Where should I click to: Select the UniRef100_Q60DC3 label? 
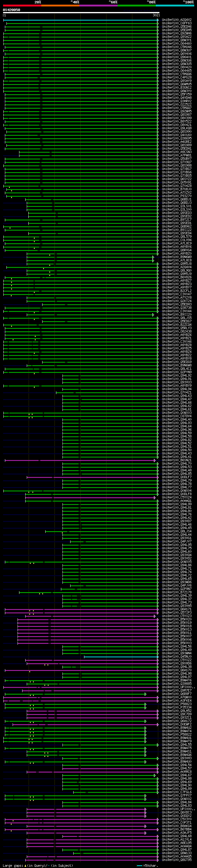(177, 812)
